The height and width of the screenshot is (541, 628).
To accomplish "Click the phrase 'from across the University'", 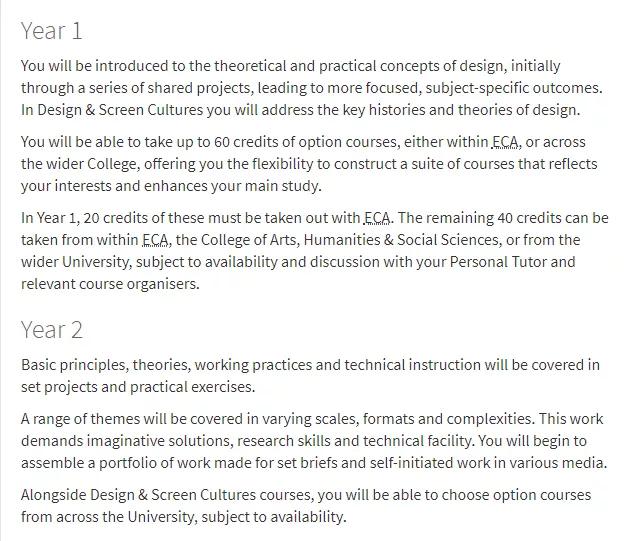I will point(108,517).
